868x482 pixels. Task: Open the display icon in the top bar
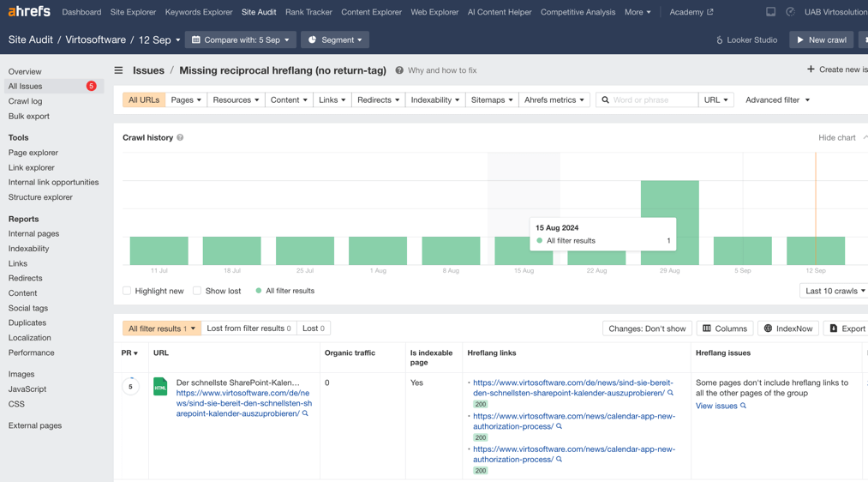pyautogui.click(x=770, y=12)
